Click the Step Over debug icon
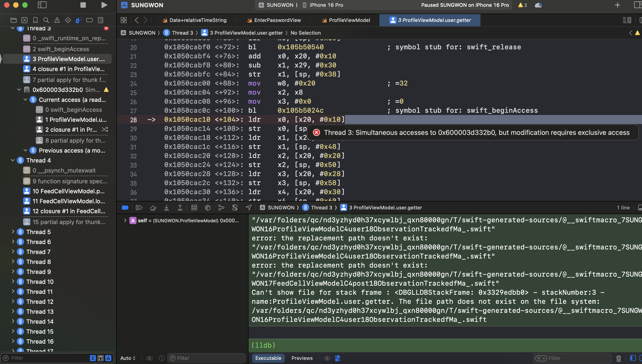 (x=153, y=208)
